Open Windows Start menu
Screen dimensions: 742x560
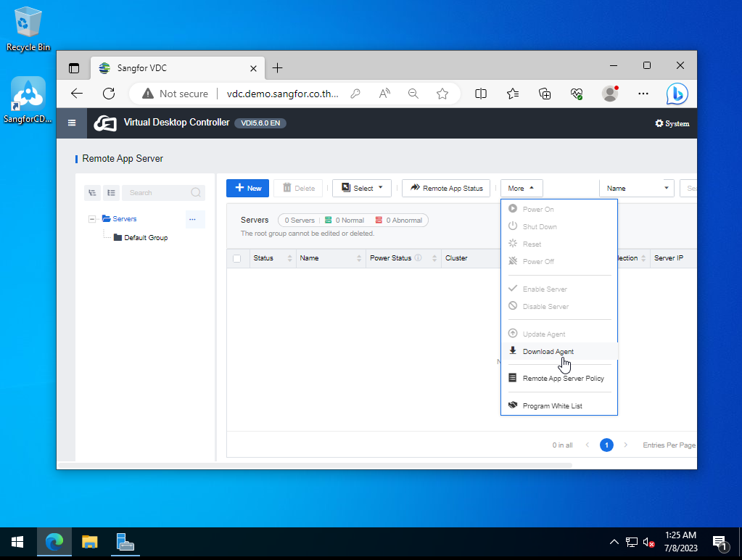(x=17, y=542)
